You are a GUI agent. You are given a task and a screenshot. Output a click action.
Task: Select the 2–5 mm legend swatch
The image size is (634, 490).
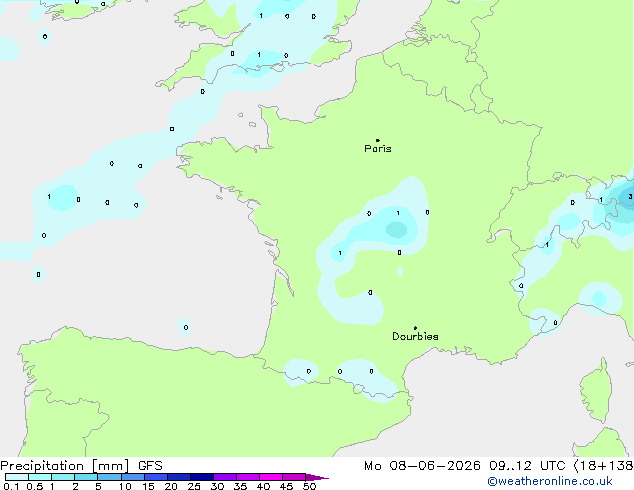point(86,477)
